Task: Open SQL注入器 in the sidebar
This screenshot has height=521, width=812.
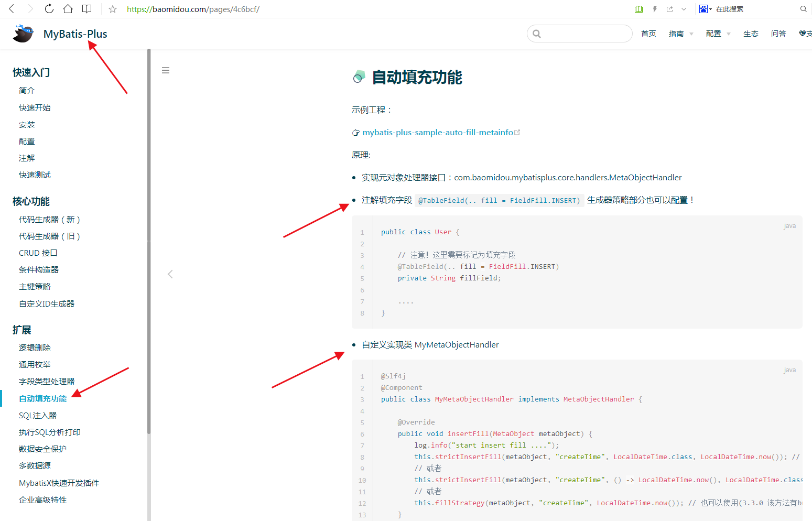Action: 38,416
